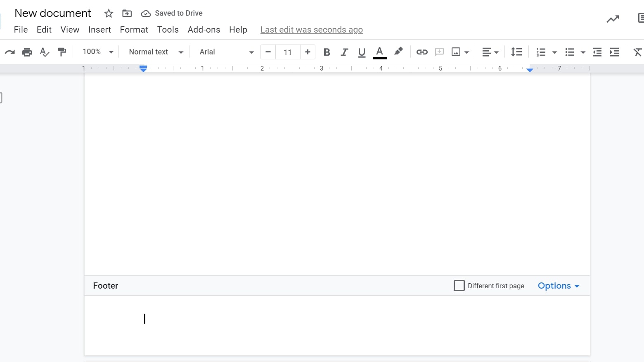Toggle bold formatting
Screen dimensions: 644x362
(327, 52)
